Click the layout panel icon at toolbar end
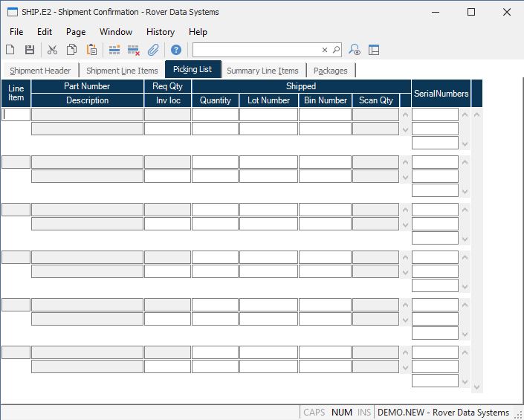The height and width of the screenshot is (420, 524). (x=374, y=50)
